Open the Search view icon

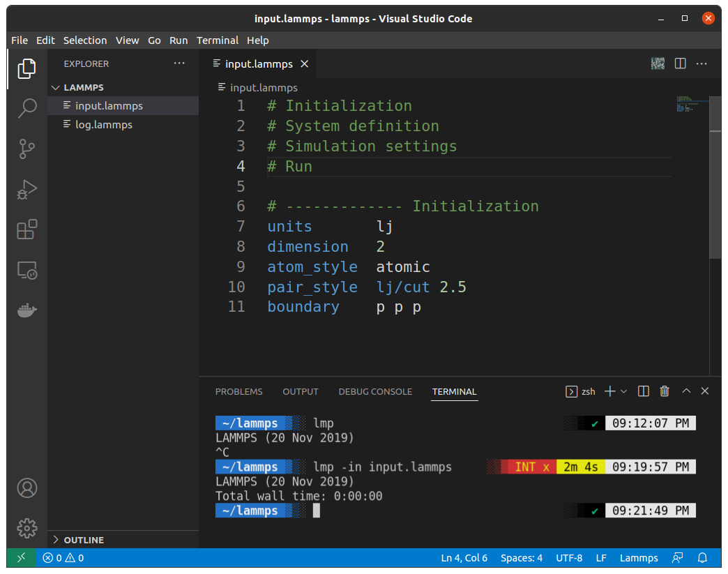(27, 107)
